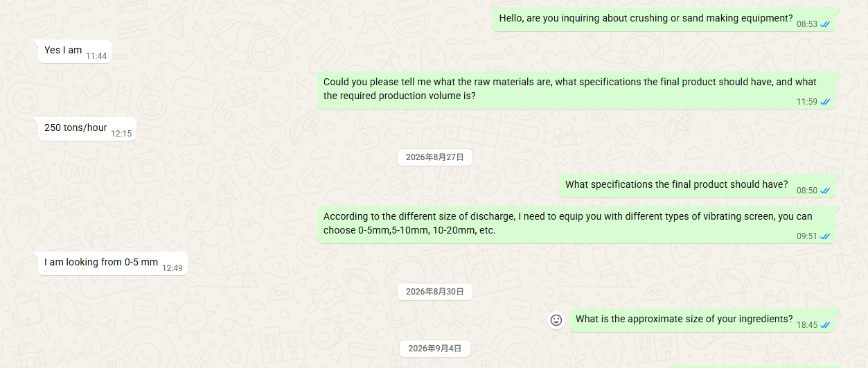Click the "What specifications the final product" bubble
The image size is (868, 368).
(697, 186)
